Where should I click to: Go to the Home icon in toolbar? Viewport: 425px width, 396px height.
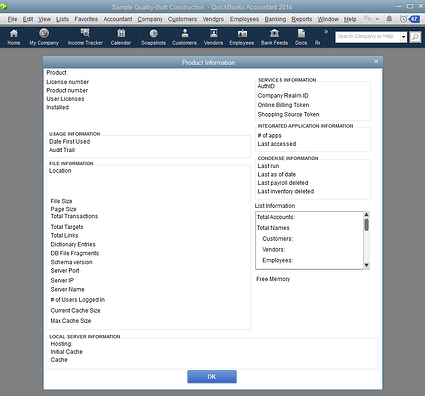tap(14, 37)
